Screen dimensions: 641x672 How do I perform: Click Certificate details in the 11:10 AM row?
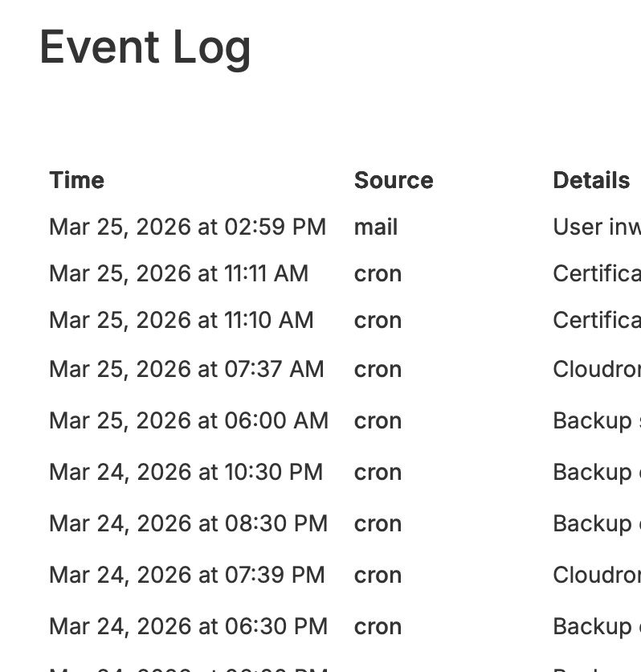pyautogui.click(x=596, y=321)
